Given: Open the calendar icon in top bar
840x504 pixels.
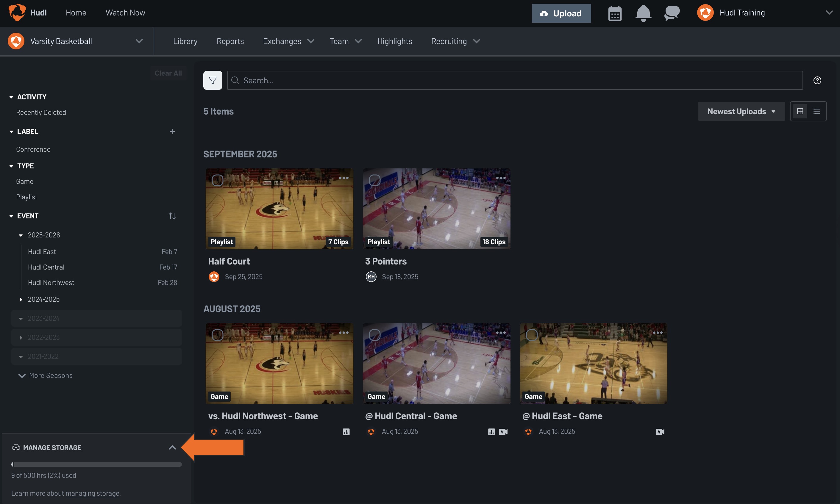Looking at the screenshot, I should click(614, 14).
